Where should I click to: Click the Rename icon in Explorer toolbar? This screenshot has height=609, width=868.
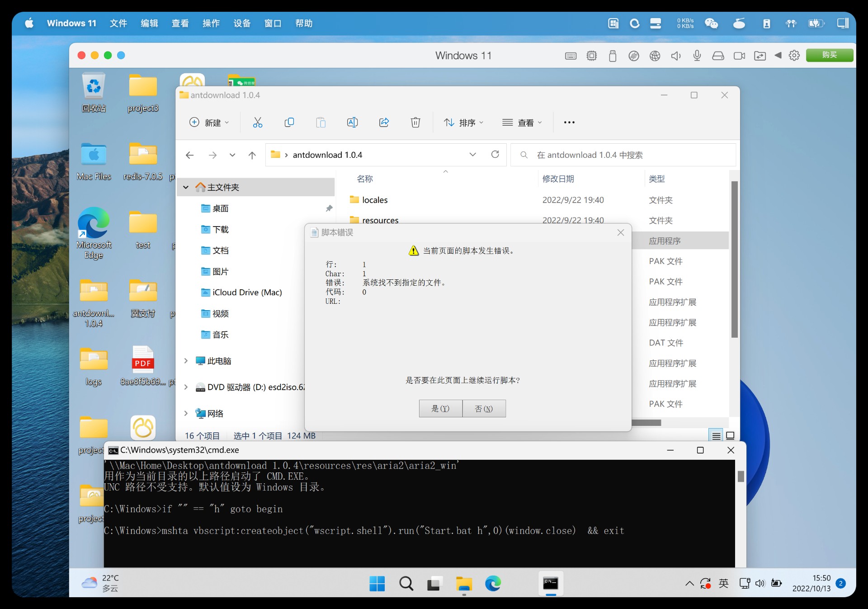point(352,123)
